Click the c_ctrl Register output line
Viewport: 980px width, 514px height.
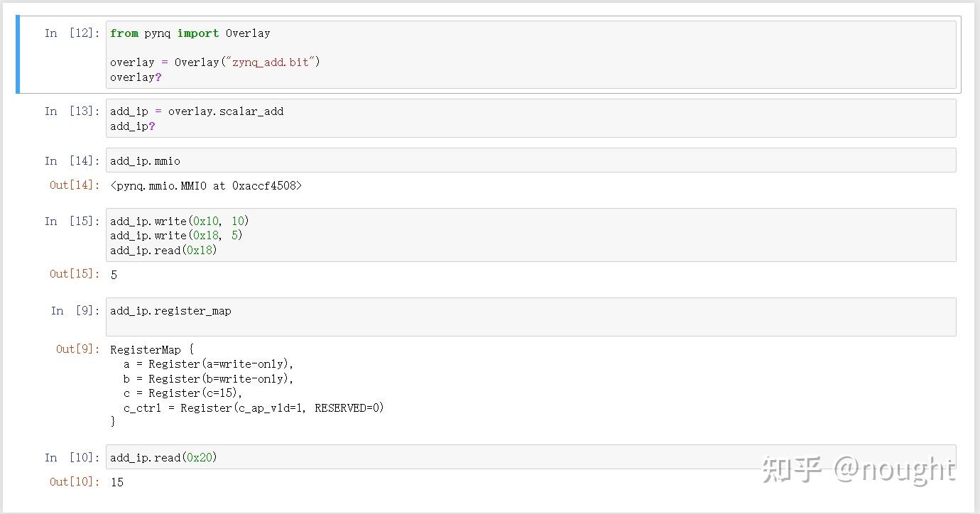[x=254, y=408]
